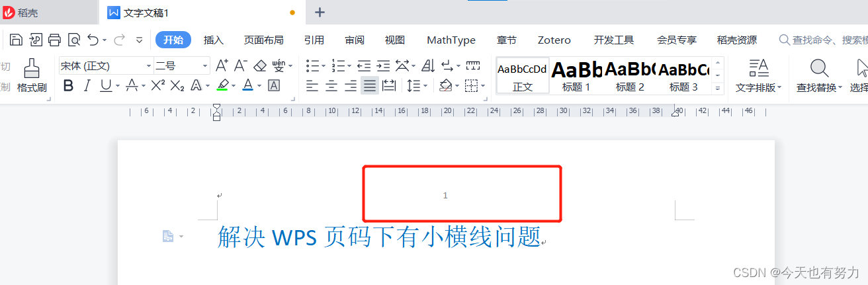Open a new document tab with plus

pyautogui.click(x=320, y=12)
